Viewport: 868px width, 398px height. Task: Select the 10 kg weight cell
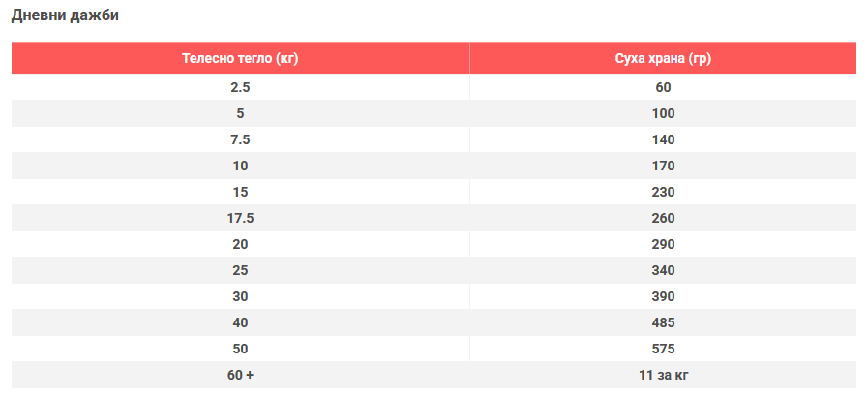240,166
